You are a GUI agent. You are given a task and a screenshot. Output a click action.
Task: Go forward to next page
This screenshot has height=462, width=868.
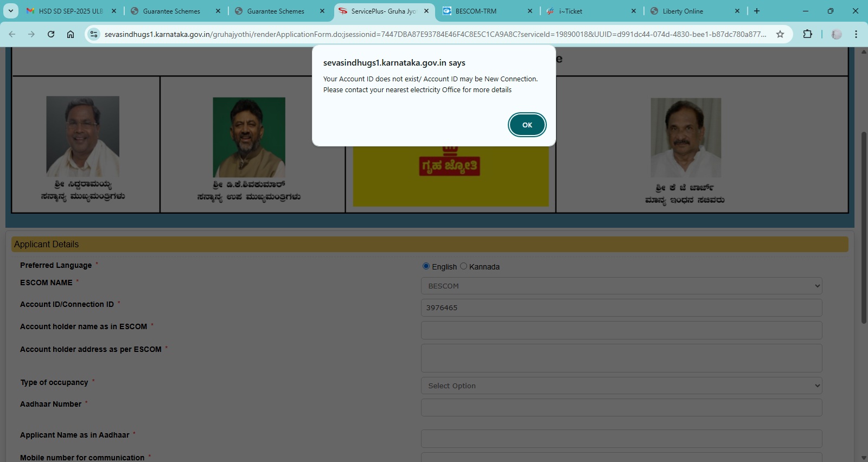[31, 34]
